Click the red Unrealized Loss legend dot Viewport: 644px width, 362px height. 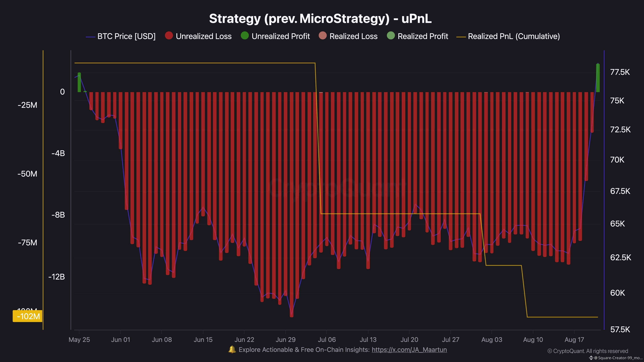click(169, 36)
